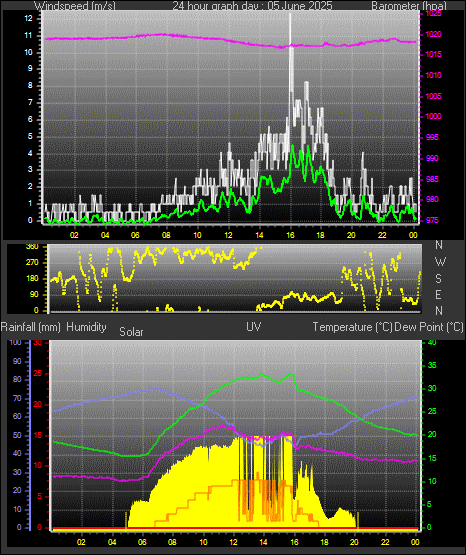Image resolution: width=466 pixels, height=555 pixels.
Task: Click the green 40 on temperature axis
Action: pos(432,343)
